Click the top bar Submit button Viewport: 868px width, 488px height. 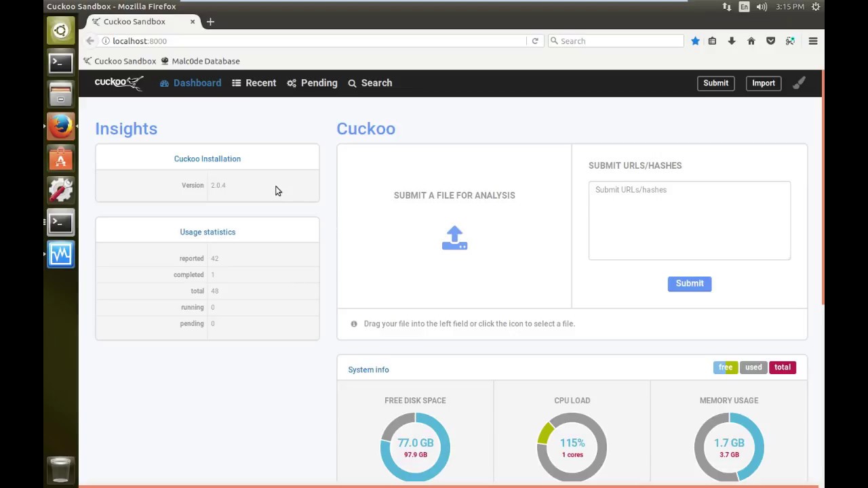pos(715,83)
